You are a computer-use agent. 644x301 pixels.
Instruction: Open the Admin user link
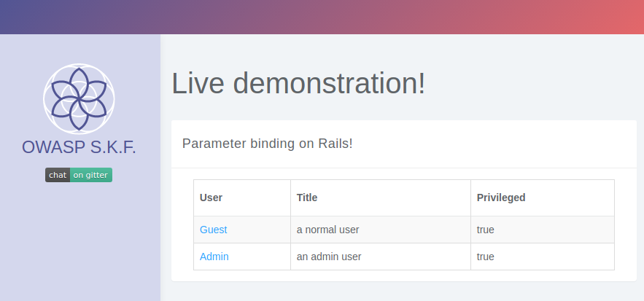point(214,257)
